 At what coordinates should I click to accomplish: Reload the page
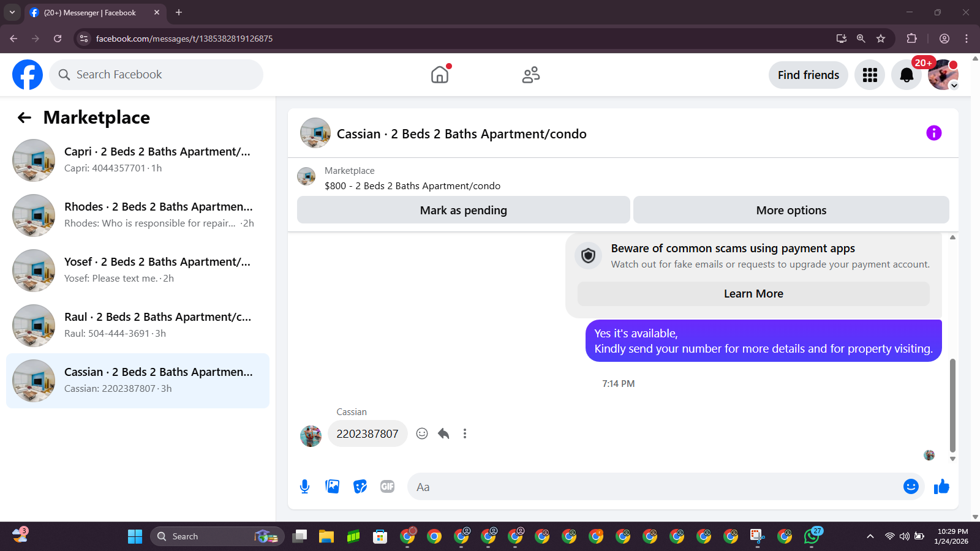pos(58,39)
